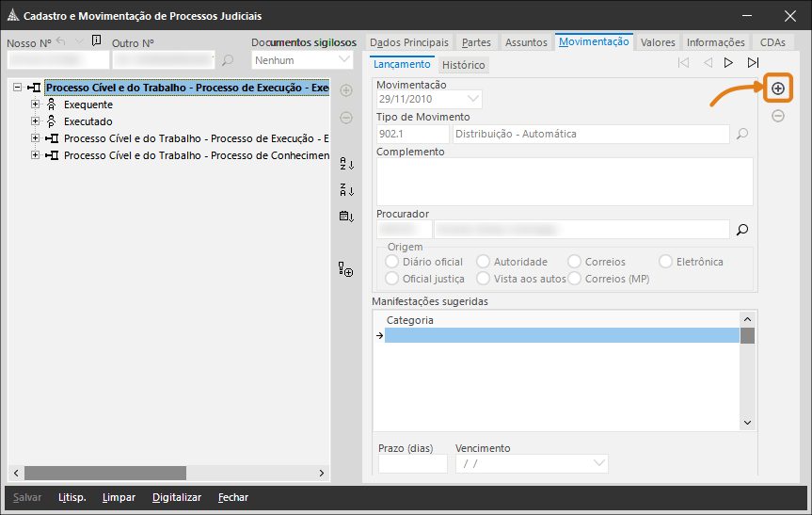Click the Digitalizar button
This screenshot has height=515, width=812.
click(177, 497)
